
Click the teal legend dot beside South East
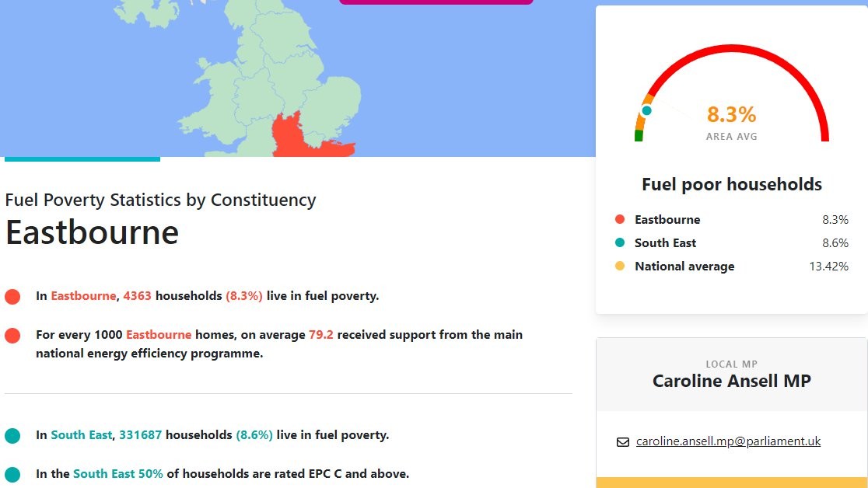pos(620,243)
